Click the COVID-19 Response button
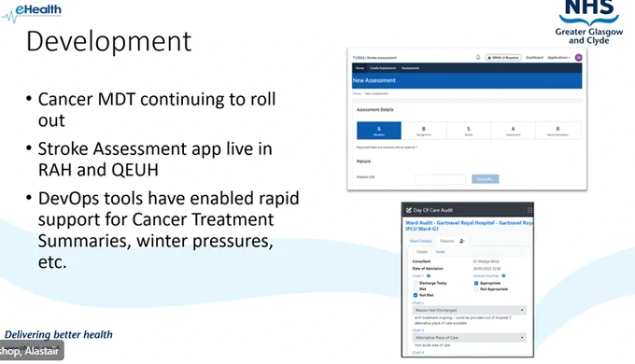 click(503, 58)
